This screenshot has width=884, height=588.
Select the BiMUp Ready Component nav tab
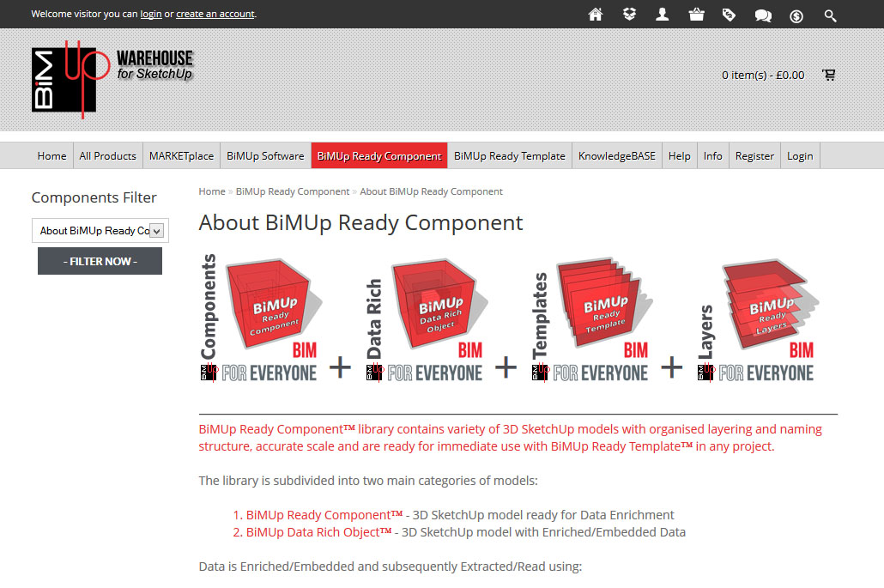[x=379, y=156]
